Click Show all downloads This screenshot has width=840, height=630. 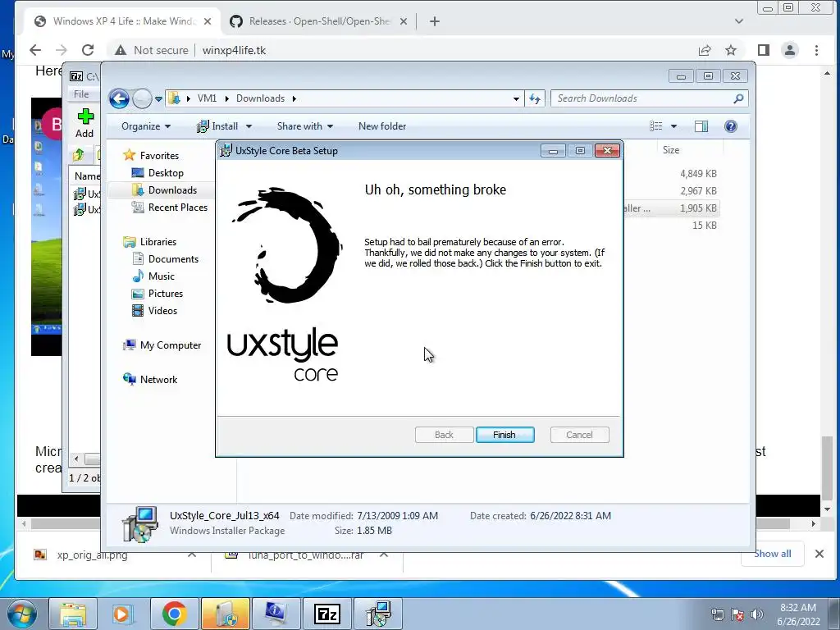[773, 554]
